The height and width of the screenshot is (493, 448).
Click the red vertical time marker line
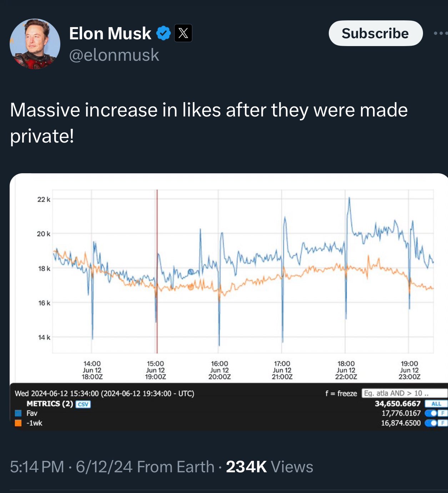coord(157,232)
